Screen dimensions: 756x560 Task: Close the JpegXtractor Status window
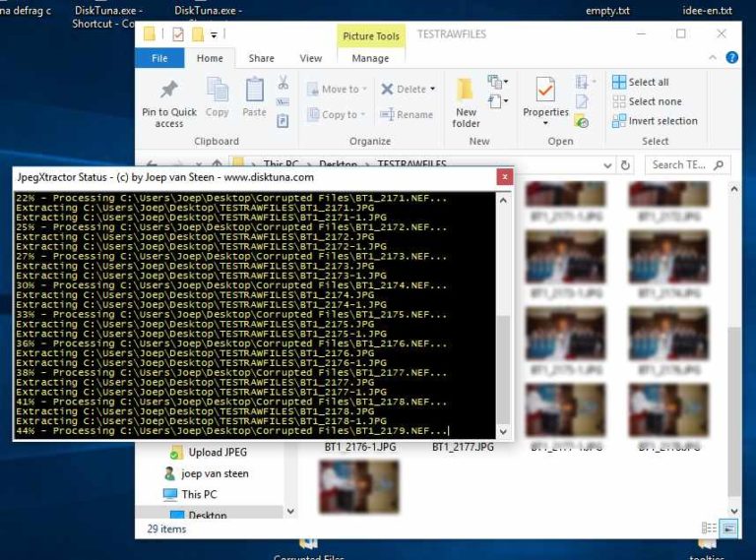tap(504, 177)
